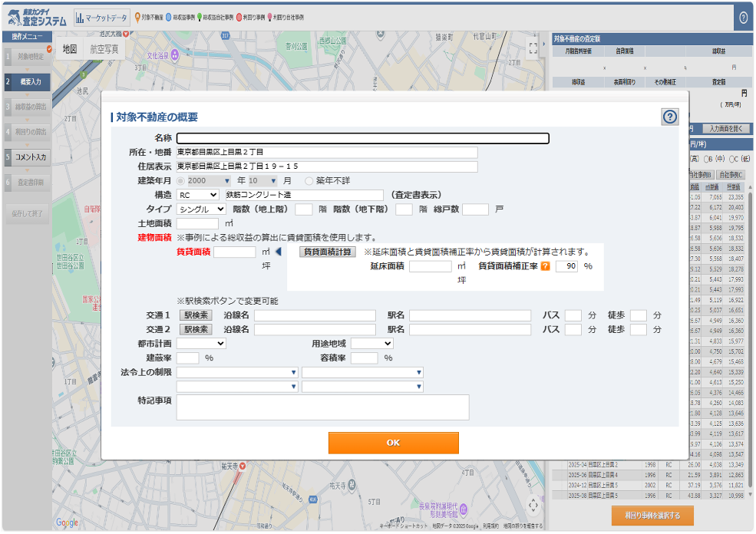Open the main help icon at top right

[x=743, y=18]
